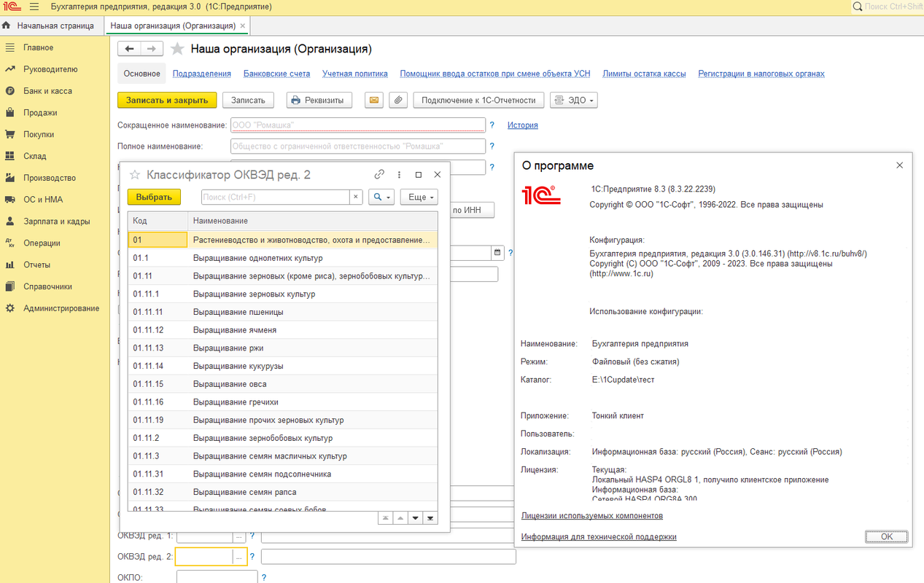The height and width of the screenshot is (583, 924).
Task: Open ОКВЭД ред. 1 selection ellipsis
Action: (240, 536)
